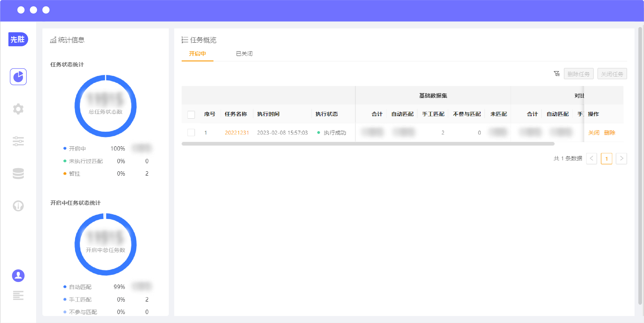
Task: Click the sliders configuration sidebar icon
Action: 18,141
